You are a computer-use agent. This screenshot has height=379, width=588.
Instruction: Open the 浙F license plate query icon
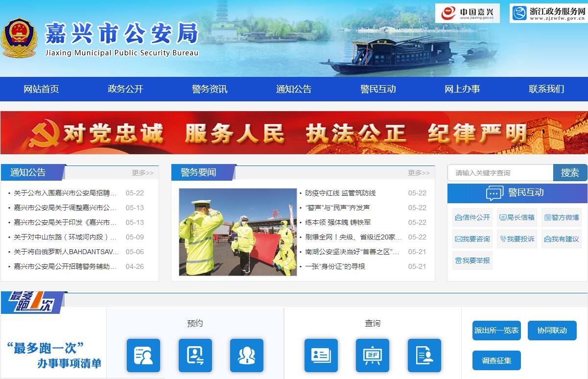[x=372, y=355]
